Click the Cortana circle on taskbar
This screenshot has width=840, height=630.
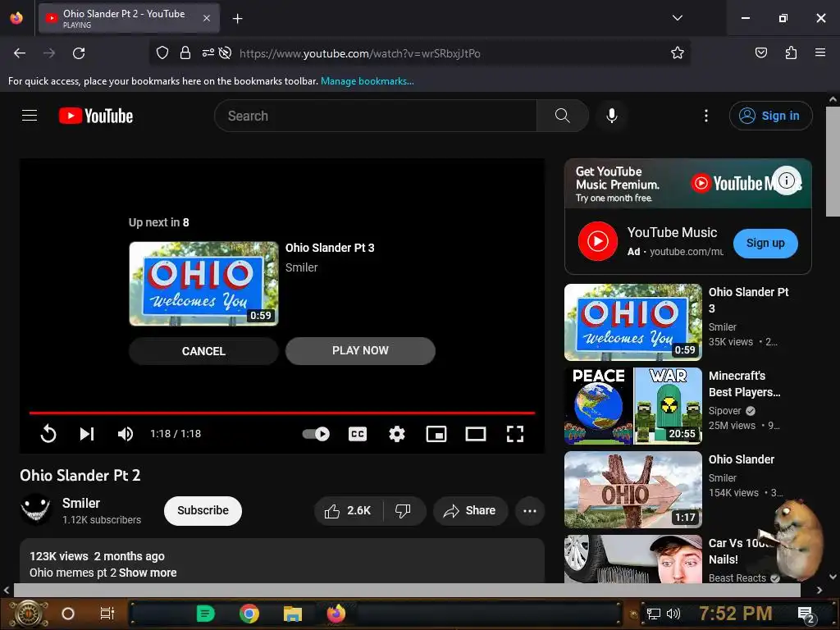click(68, 614)
